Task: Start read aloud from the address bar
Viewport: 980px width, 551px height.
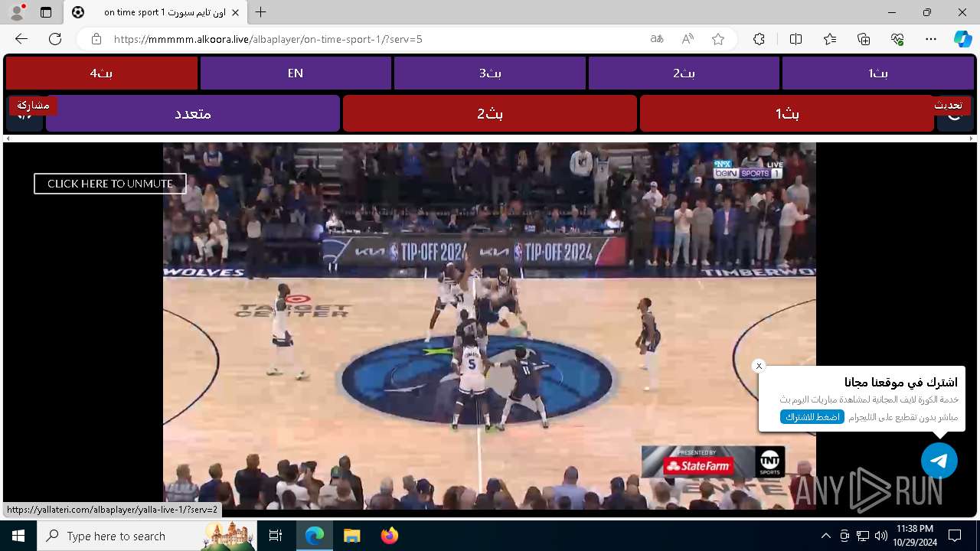Action: pyautogui.click(x=688, y=39)
